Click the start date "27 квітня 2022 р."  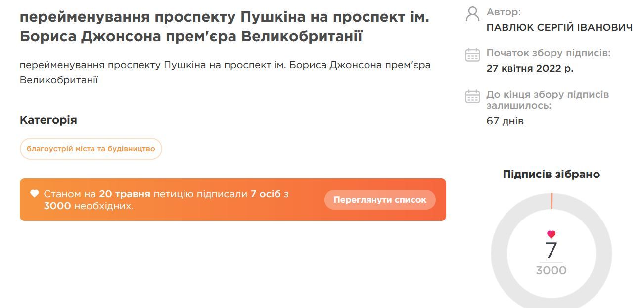point(530,68)
